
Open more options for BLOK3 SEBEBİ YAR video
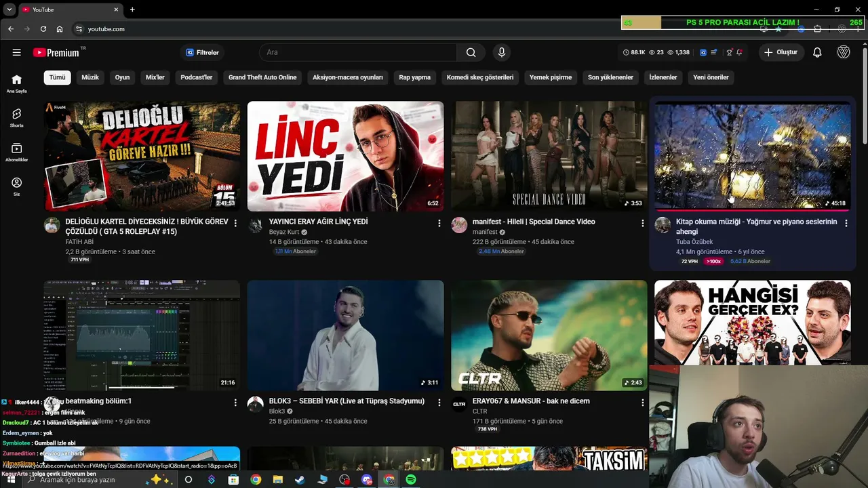[x=439, y=403]
